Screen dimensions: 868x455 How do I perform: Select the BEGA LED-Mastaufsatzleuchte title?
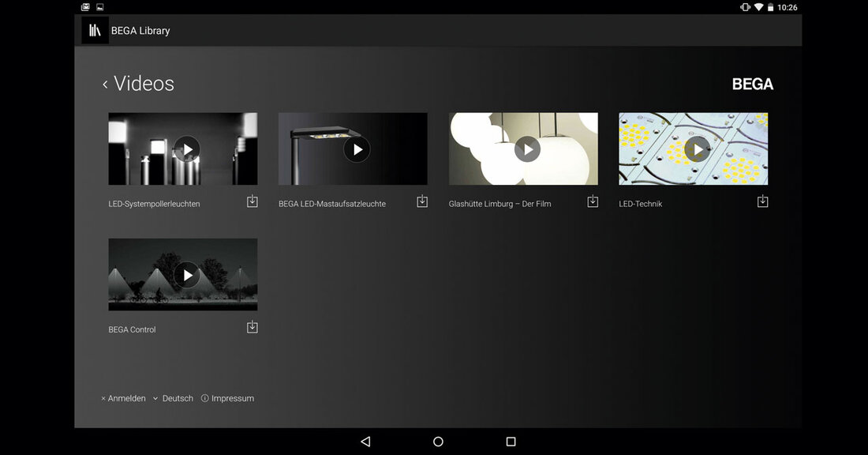[332, 204]
